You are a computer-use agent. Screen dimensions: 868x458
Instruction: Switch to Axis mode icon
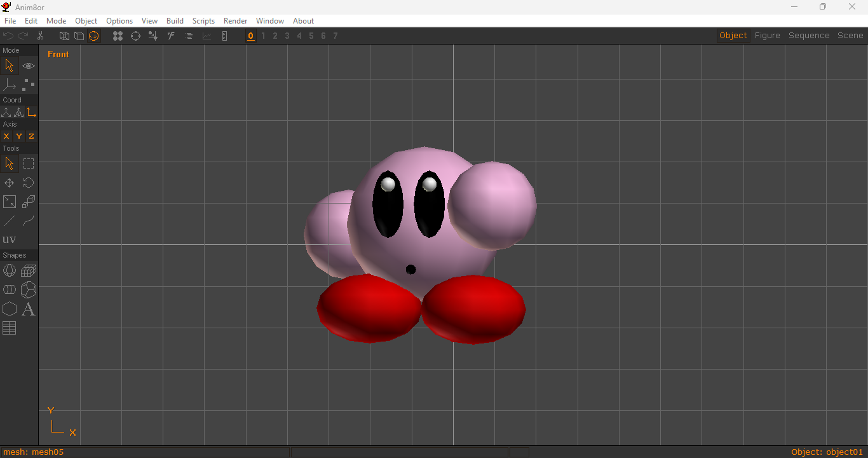[x=10, y=85]
